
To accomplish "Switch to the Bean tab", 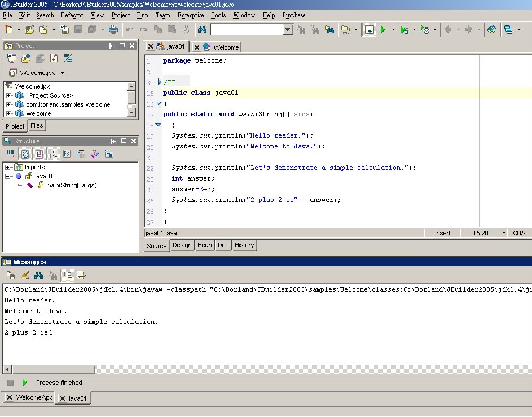I will tap(205, 245).
